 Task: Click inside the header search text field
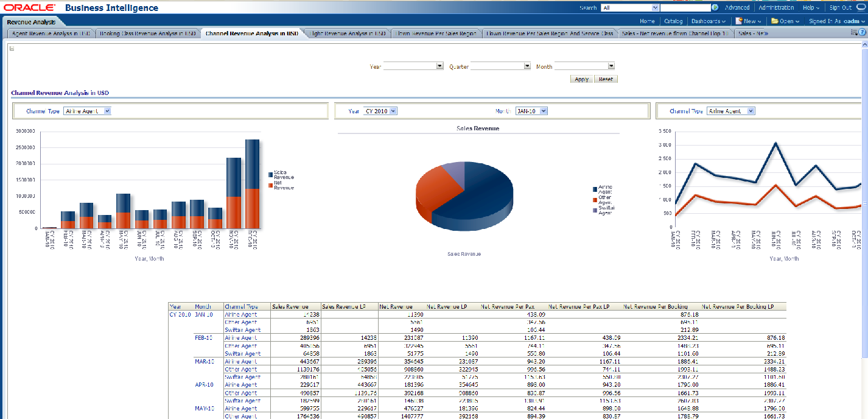point(685,8)
